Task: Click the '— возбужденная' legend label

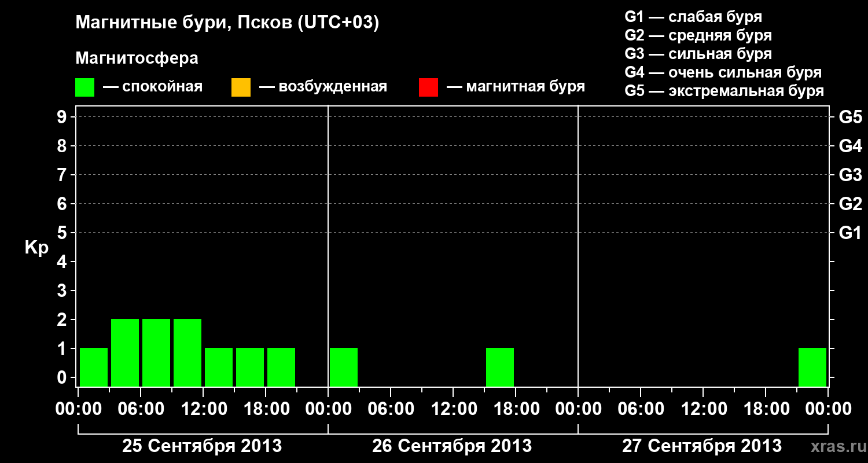Action: click(323, 87)
